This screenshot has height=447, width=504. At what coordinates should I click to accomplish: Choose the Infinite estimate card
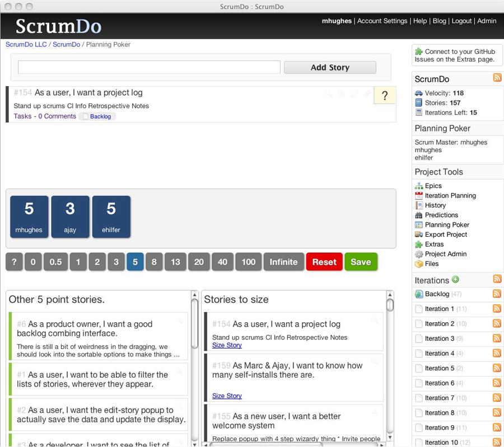tap(283, 262)
